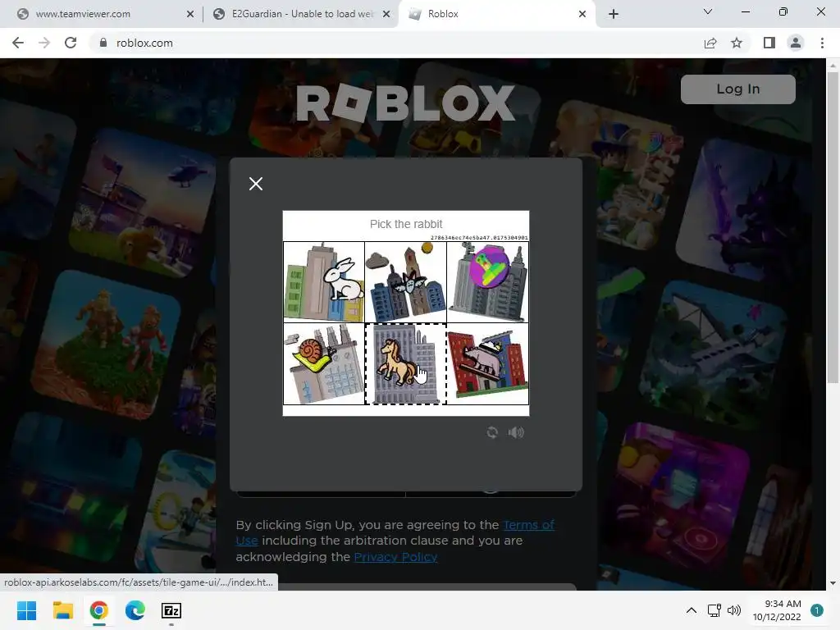Click the roblox.com address bar
This screenshot has height=630, width=840.
[396, 43]
